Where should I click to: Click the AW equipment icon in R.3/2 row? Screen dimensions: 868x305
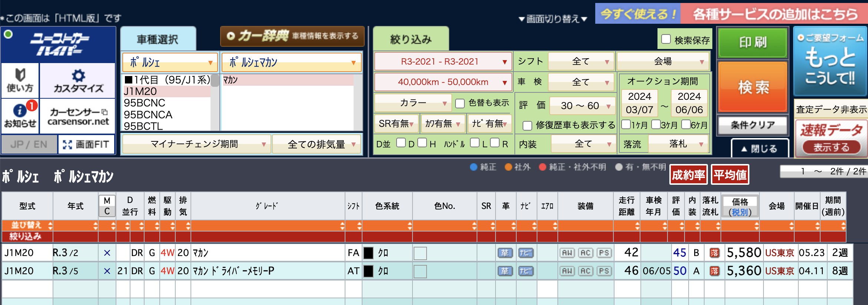coord(567,253)
